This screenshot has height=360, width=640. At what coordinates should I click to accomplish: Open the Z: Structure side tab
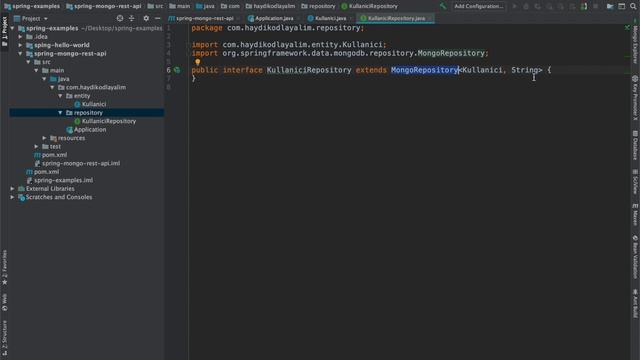pyautogui.click(x=4, y=337)
